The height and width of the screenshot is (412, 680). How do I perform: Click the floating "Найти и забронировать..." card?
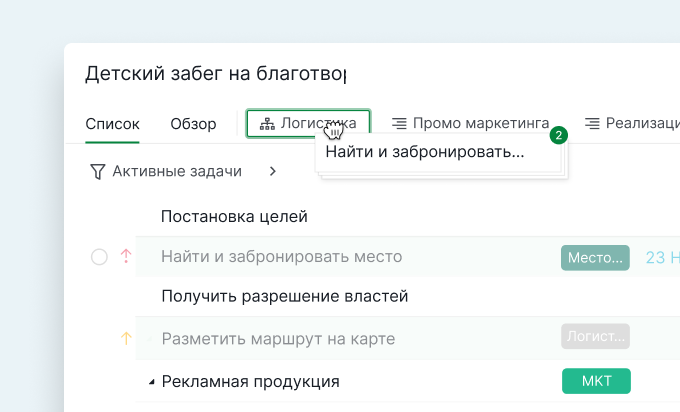[425, 153]
